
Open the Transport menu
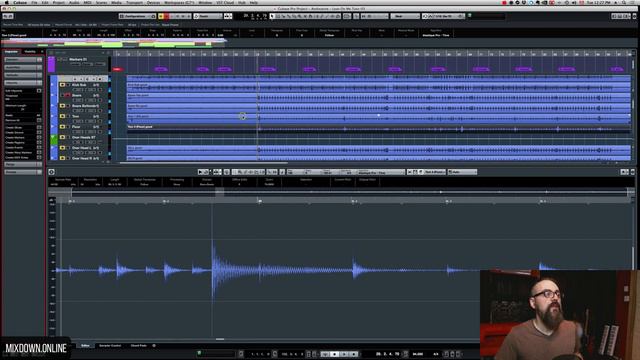[134, 2]
